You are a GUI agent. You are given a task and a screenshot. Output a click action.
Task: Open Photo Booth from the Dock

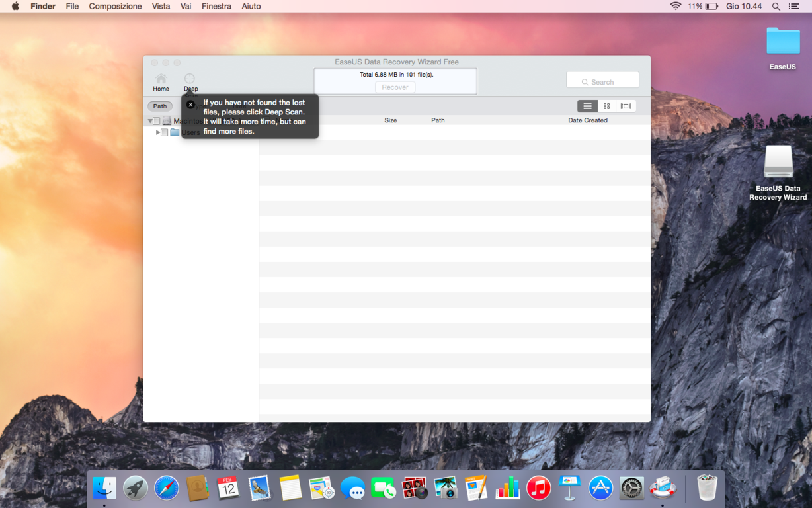[x=415, y=488]
